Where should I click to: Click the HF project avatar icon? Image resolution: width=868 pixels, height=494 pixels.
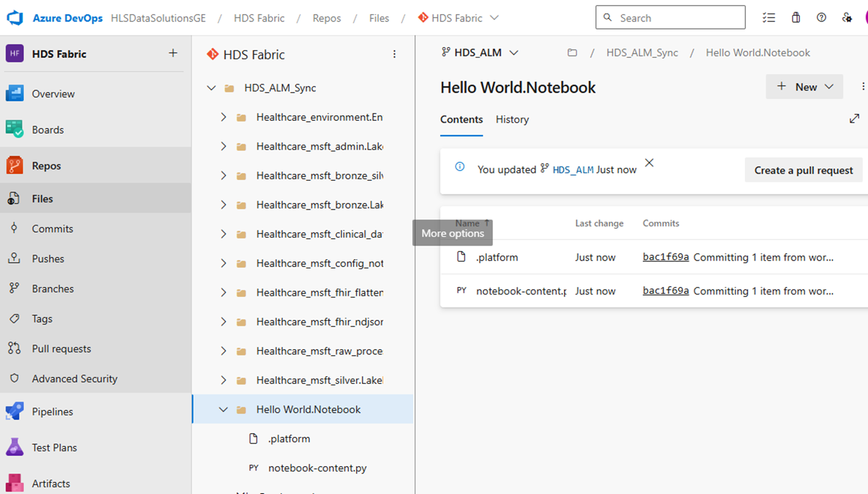tap(15, 54)
